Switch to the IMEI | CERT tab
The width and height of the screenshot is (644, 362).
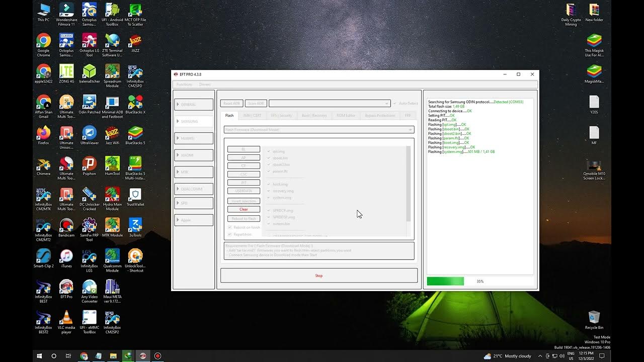(252, 116)
